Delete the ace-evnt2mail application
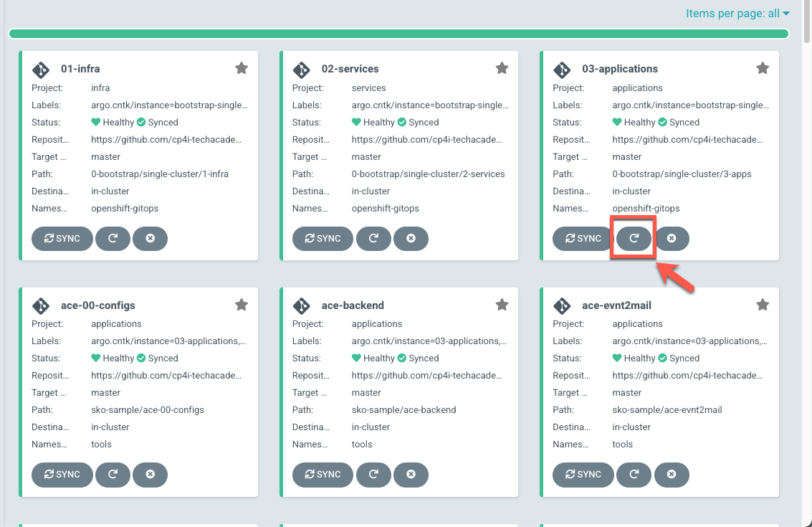The image size is (812, 527). (x=672, y=474)
